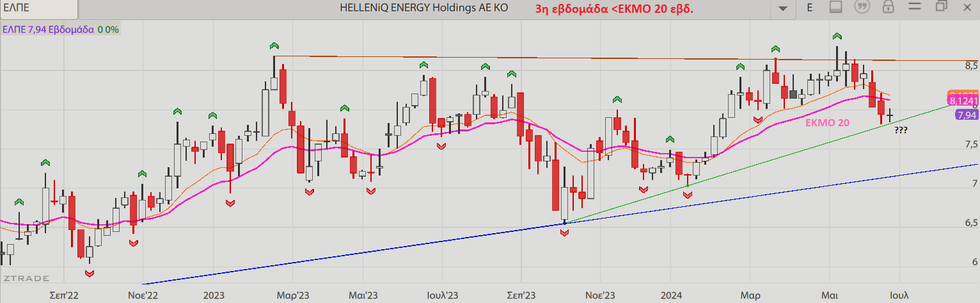
Task: Click the Μαρ'23 date axis label
Action: 293,296
